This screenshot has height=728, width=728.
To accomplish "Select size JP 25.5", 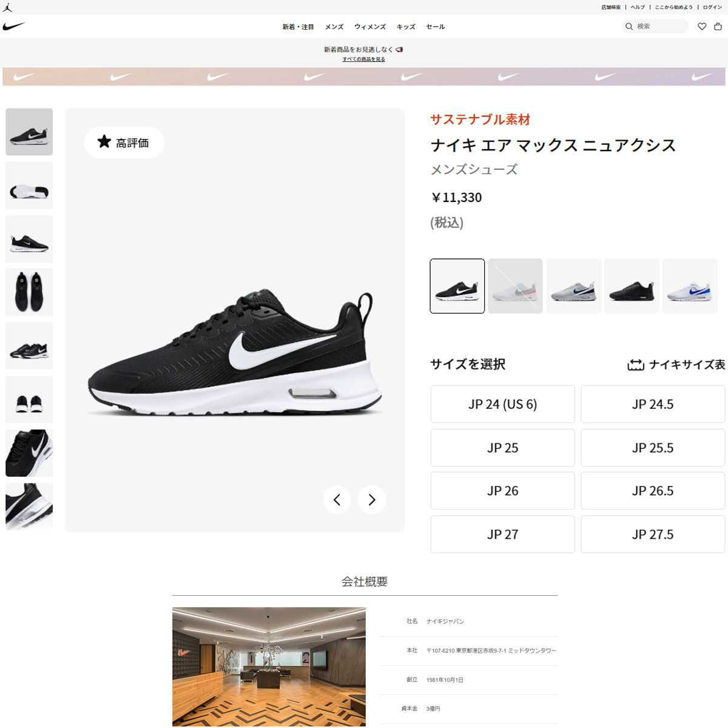I will click(653, 448).
